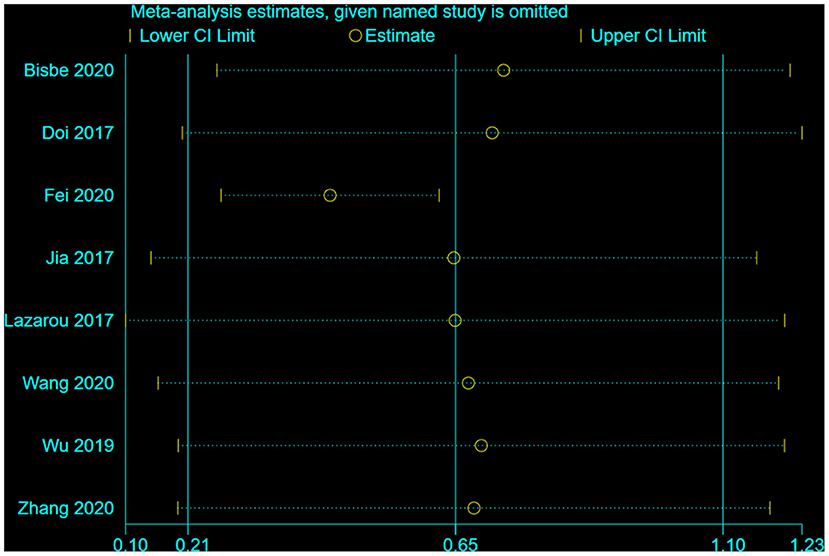
Task: Click the Lazarou 2017 study label
Action: click(x=59, y=320)
